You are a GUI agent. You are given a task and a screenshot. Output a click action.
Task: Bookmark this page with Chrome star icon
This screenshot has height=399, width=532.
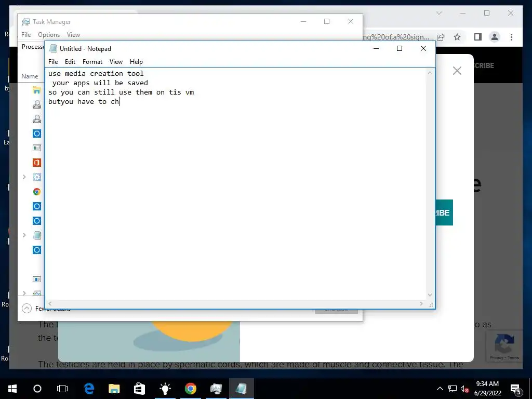point(457,37)
